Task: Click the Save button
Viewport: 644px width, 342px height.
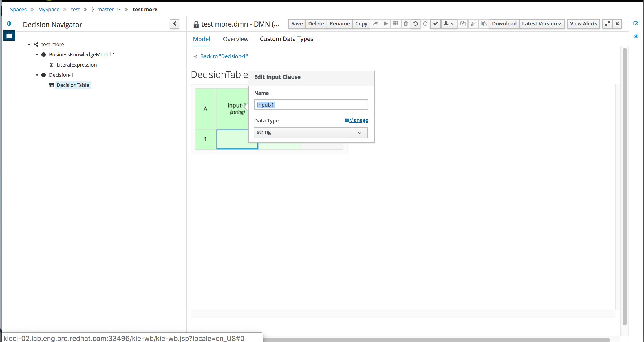Action: coord(297,24)
